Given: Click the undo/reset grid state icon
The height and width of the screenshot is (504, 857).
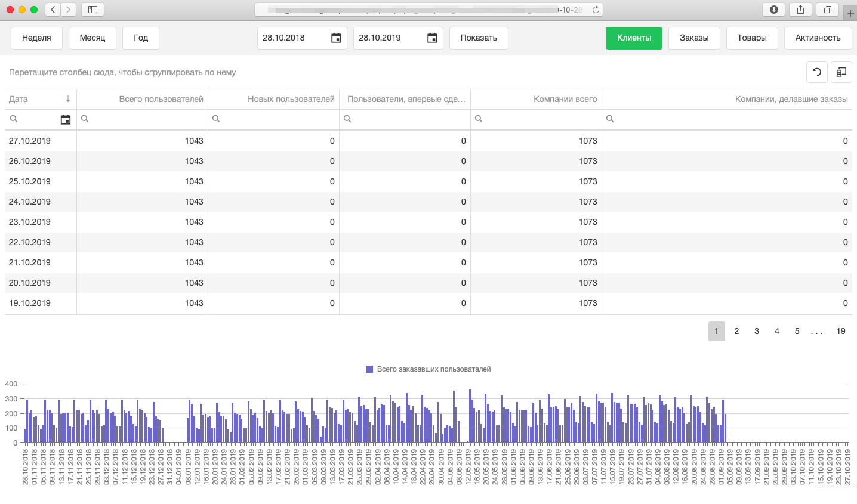Looking at the screenshot, I should click(817, 72).
